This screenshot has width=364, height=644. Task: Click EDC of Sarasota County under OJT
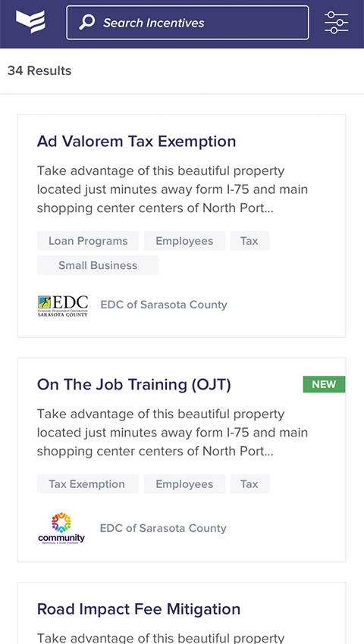163,528
